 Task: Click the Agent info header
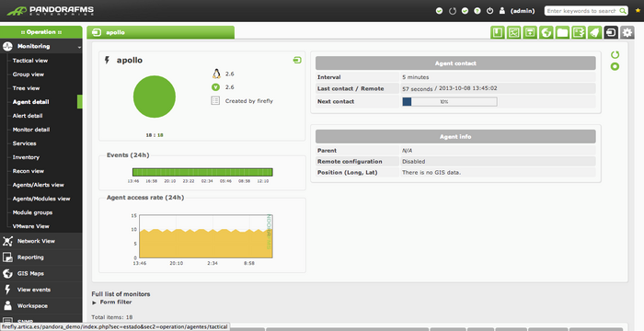[455, 136]
